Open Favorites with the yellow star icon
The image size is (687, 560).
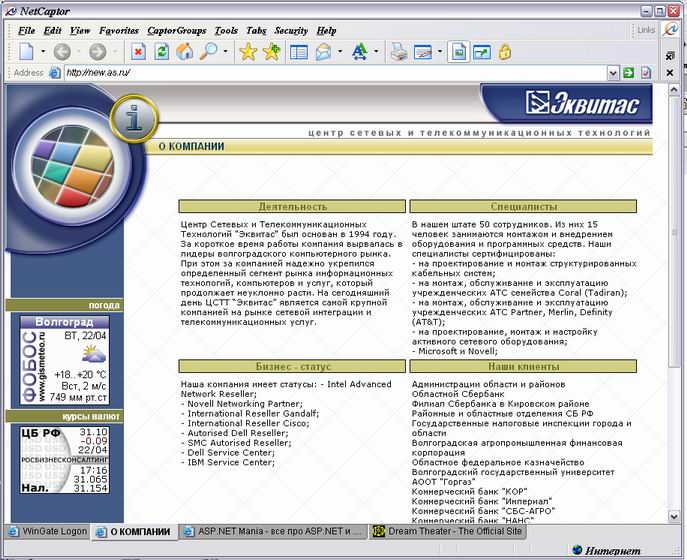[x=248, y=52]
